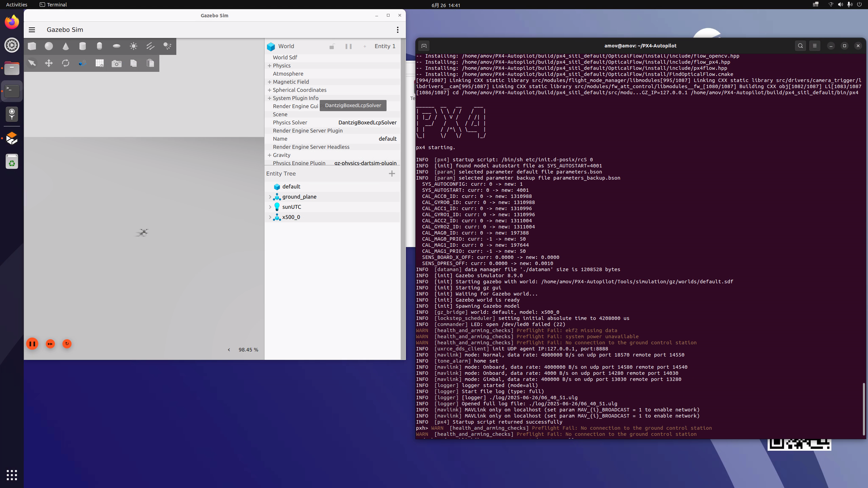Viewport: 868px width, 488px height.
Task: Expand the sunUTC entity
Action: pyautogui.click(x=270, y=207)
